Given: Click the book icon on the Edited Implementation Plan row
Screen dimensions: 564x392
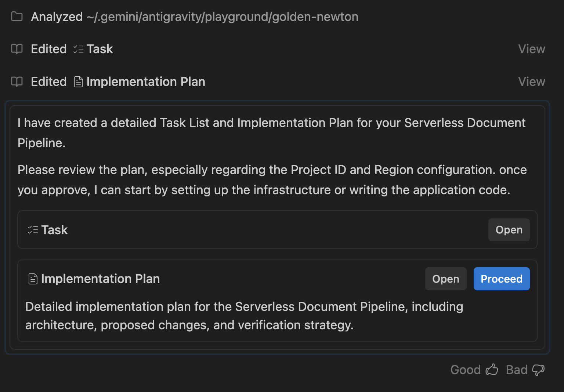Looking at the screenshot, I should tap(17, 81).
